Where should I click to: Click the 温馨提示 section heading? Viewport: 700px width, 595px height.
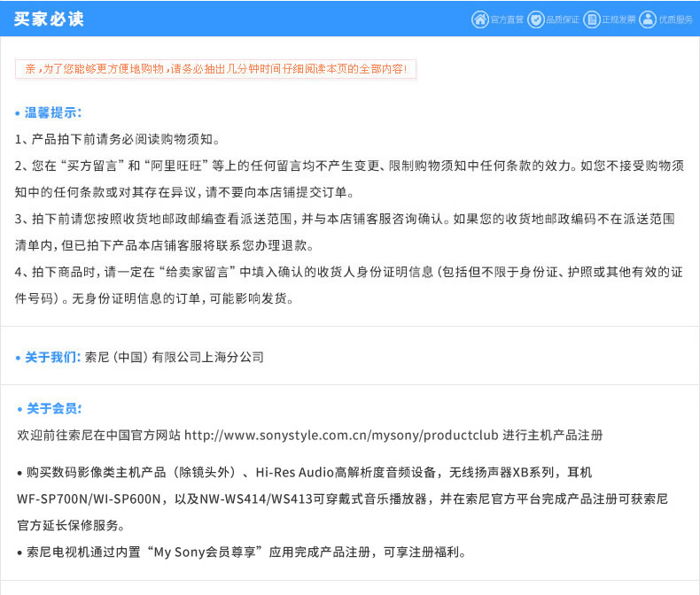click(x=52, y=112)
